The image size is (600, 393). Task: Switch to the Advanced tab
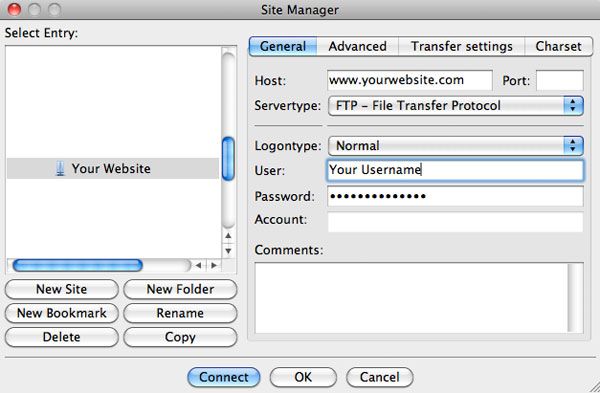pos(357,46)
